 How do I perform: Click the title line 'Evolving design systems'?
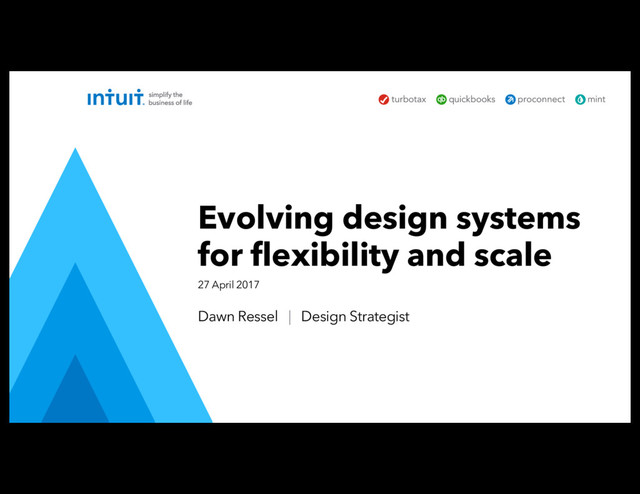tap(389, 220)
